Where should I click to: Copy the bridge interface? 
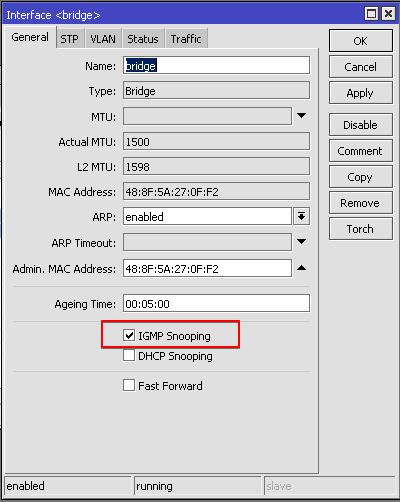click(361, 177)
